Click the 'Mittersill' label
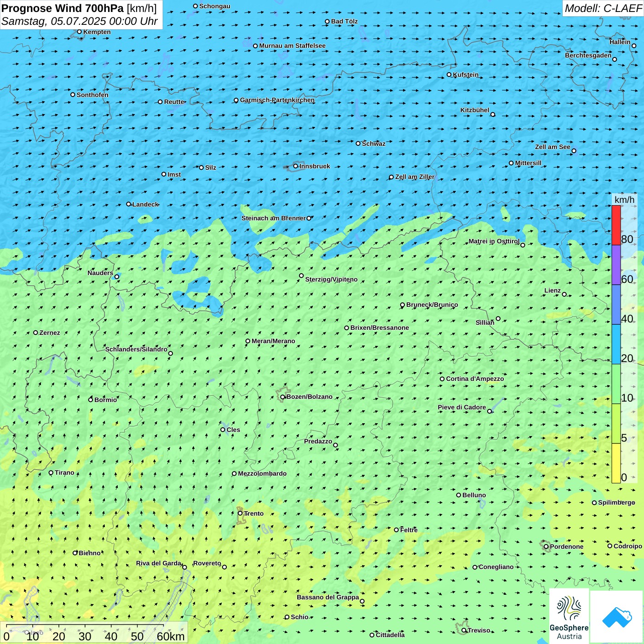 point(528,163)
